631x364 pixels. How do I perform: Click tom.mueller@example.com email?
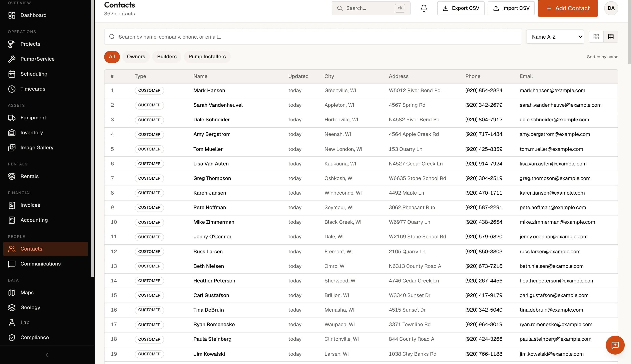click(551, 149)
